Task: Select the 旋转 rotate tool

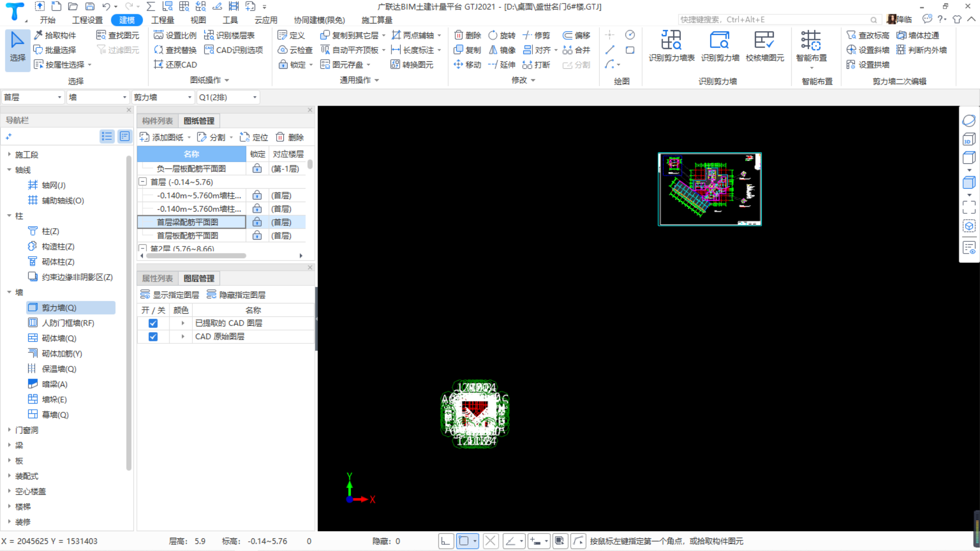Action: pos(502,35)
